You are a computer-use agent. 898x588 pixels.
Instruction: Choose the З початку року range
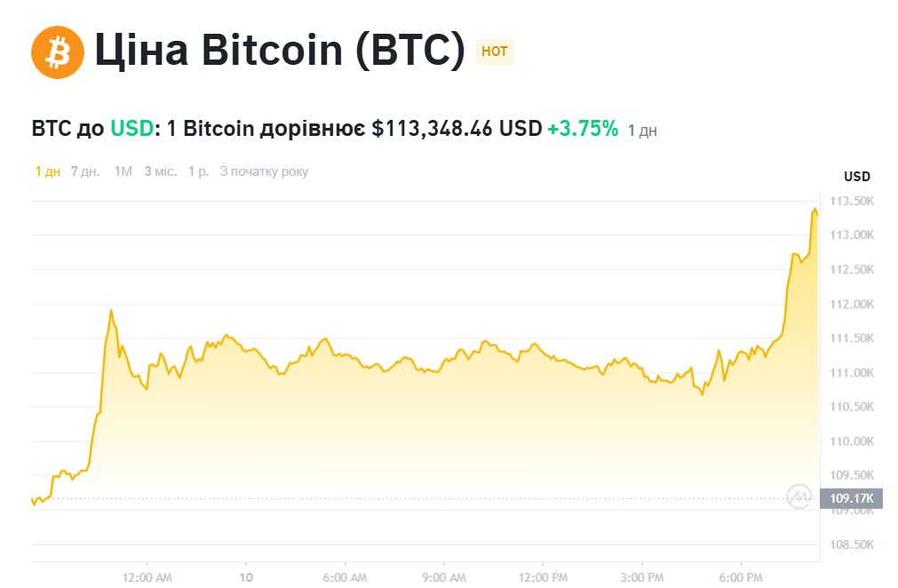[264, 171]
